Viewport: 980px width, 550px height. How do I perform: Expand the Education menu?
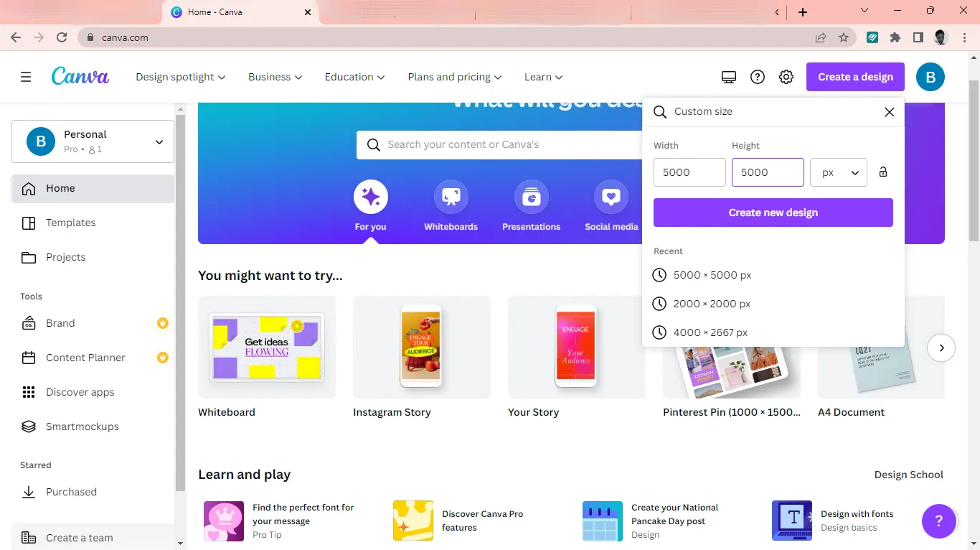355,77
